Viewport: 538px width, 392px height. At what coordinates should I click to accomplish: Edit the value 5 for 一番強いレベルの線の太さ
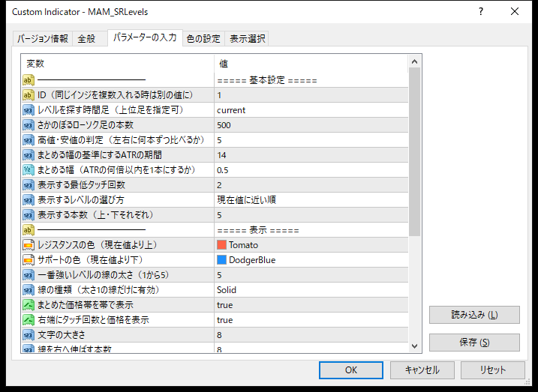coord(311,275)
